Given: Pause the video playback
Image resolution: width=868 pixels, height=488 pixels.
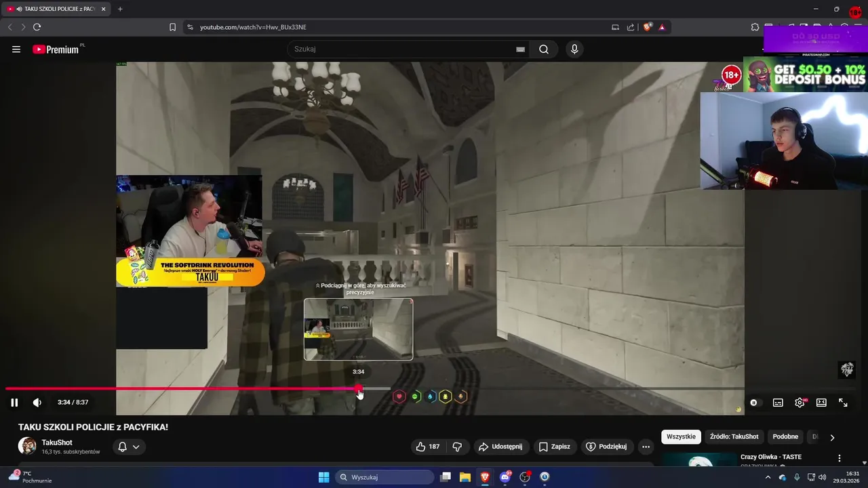Looking at the screenshot, I should (14, 403).
